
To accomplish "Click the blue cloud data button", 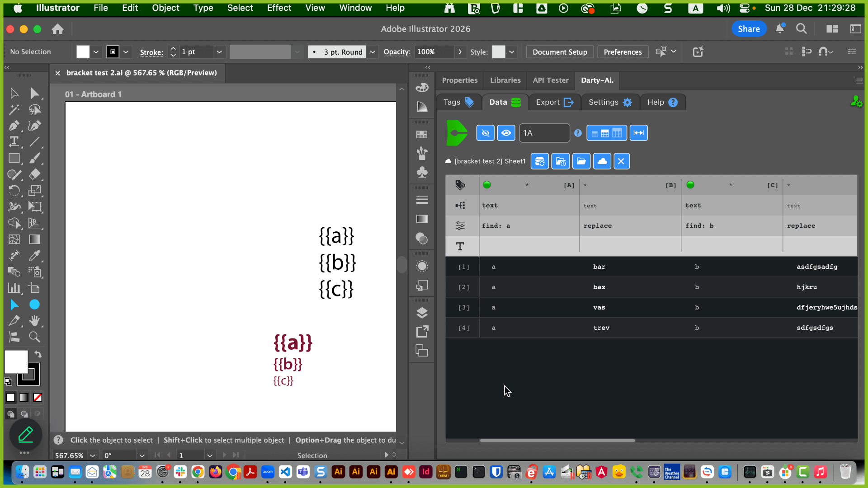I will [602, 161].
